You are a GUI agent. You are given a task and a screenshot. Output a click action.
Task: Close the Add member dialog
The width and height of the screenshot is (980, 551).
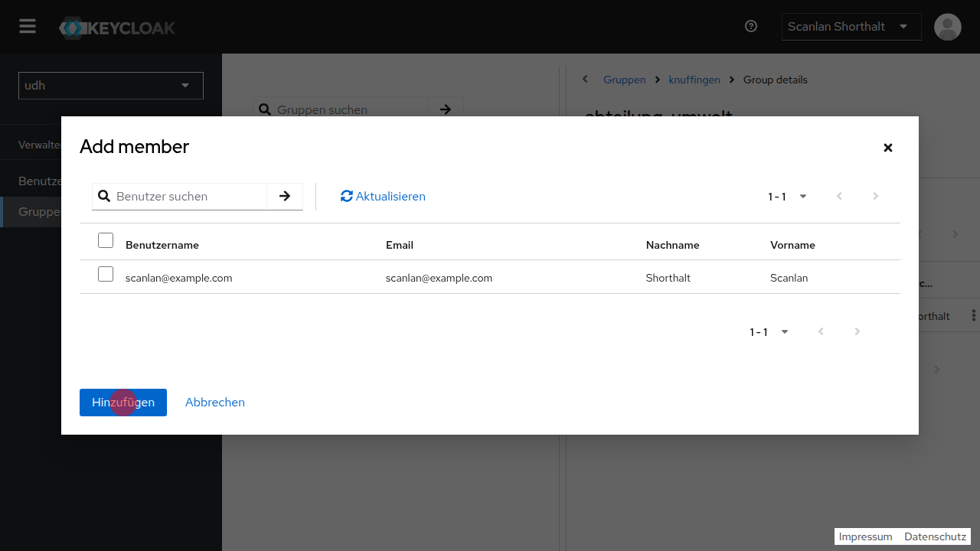pos(887,148)
